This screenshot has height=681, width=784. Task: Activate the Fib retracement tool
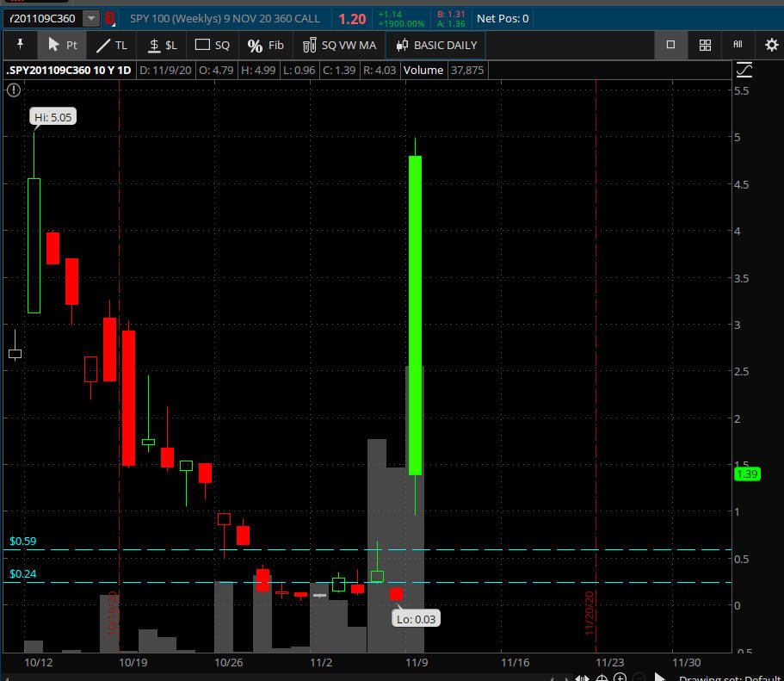point(265,45)
